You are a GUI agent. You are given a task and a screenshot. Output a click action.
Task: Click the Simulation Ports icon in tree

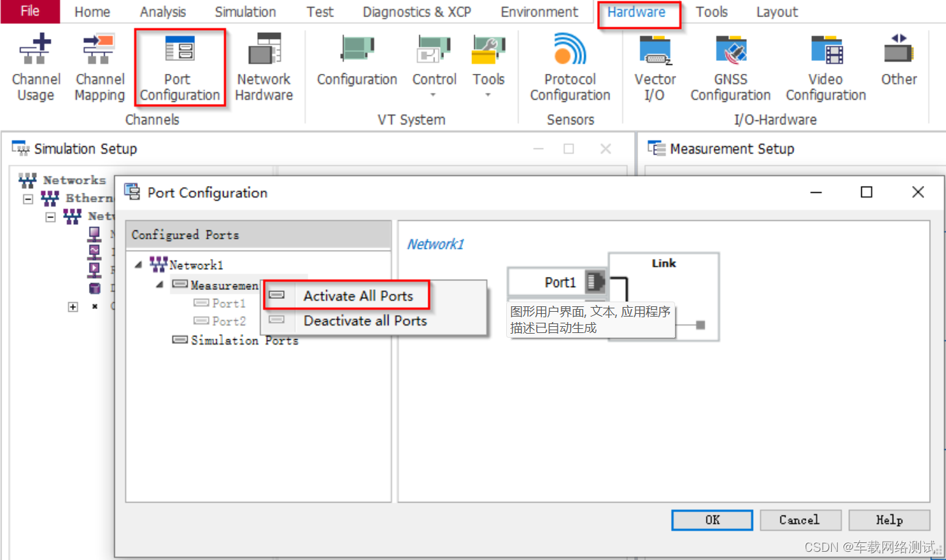[x=180, y=340]
